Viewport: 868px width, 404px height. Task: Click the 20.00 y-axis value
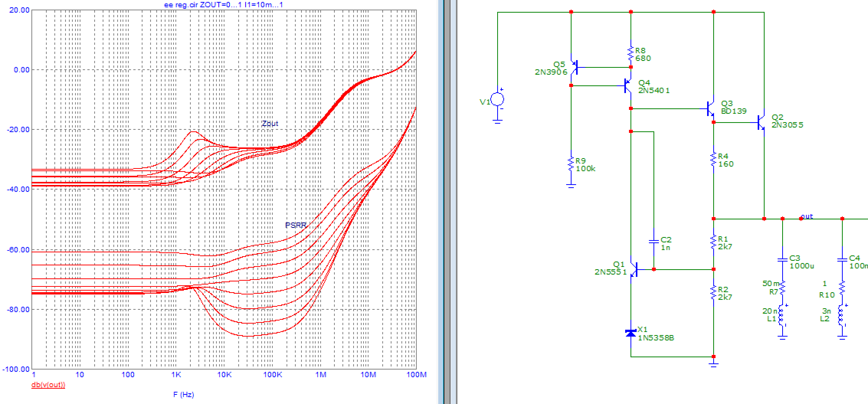point(19,10)
